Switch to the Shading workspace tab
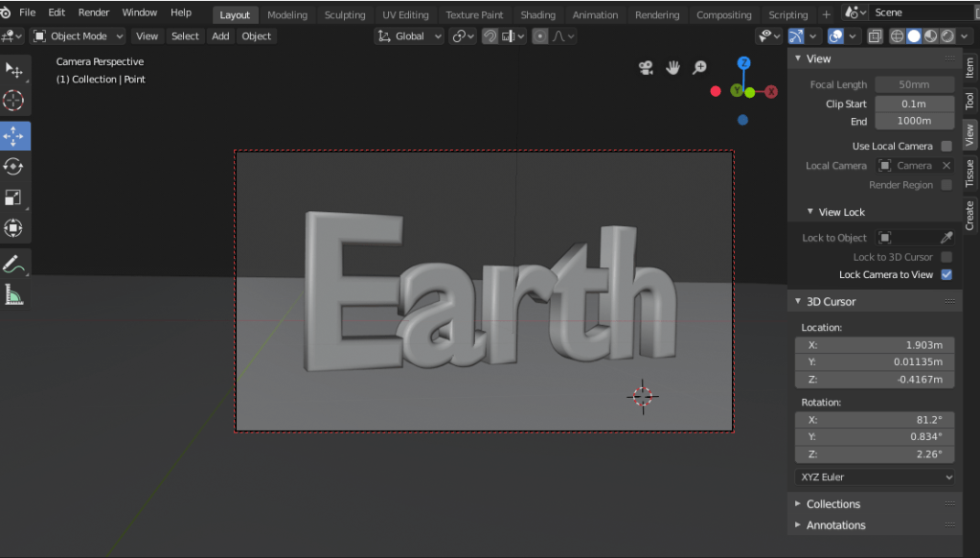 537,14
